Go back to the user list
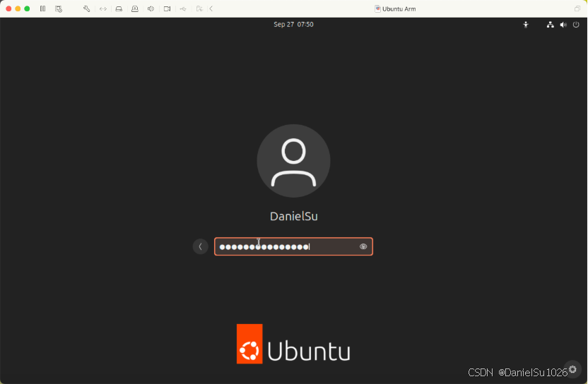This screenshot has height=384, width=588. 200,246
